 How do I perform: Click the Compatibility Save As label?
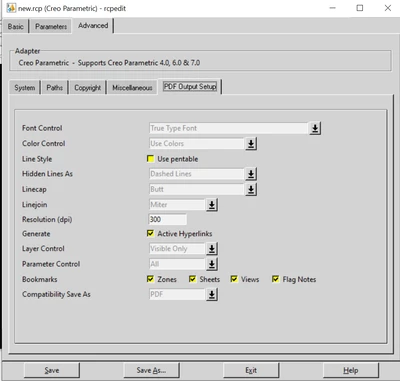pyautogui.click(x=56, y=294)
